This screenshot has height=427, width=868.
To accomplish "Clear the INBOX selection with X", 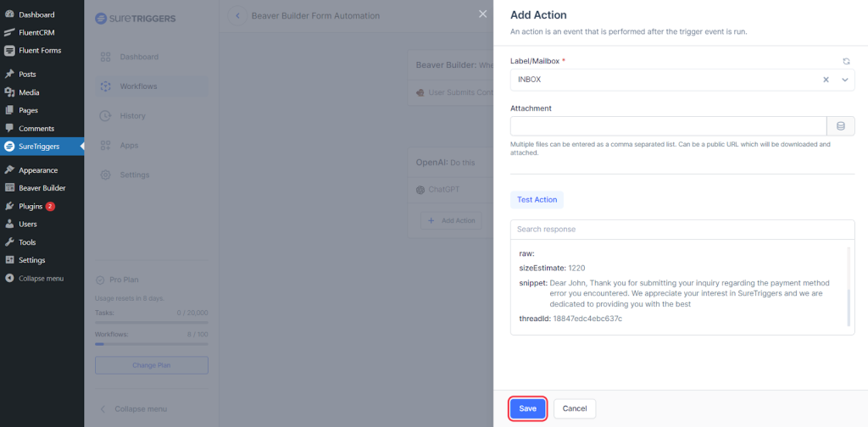I will click(826, 80).
